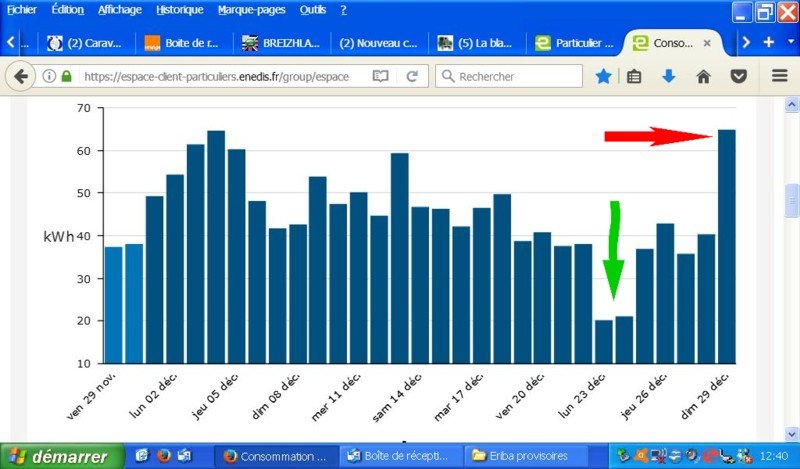Click the bookmark star icon
Screen dimensions: 800x469
[604, 76]
